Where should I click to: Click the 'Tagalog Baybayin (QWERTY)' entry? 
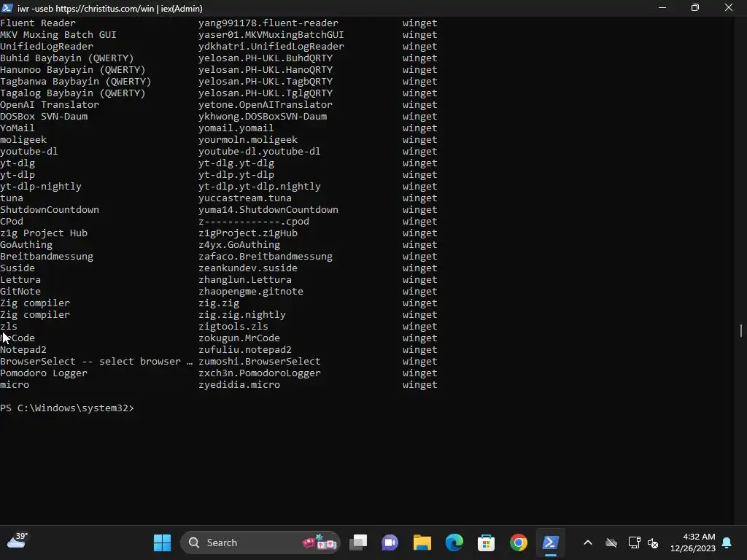pos(72,93)
